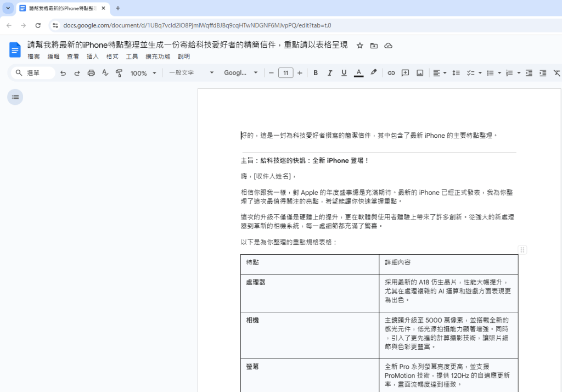This screenshot has height=392, width=562.
Task: Select the paint format roller tool
Action: (119, 73)
